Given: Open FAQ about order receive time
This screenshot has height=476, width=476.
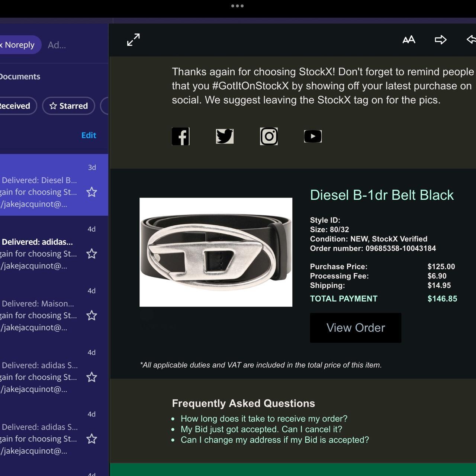Looking at the screenshot, I should [x=264, y=419].
